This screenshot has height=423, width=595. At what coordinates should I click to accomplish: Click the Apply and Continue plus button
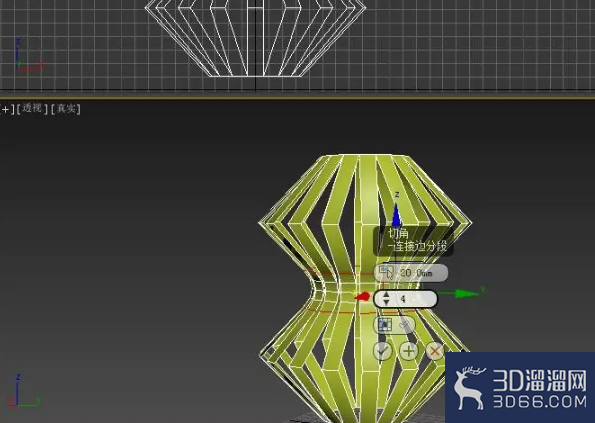(x=409, y=351)
